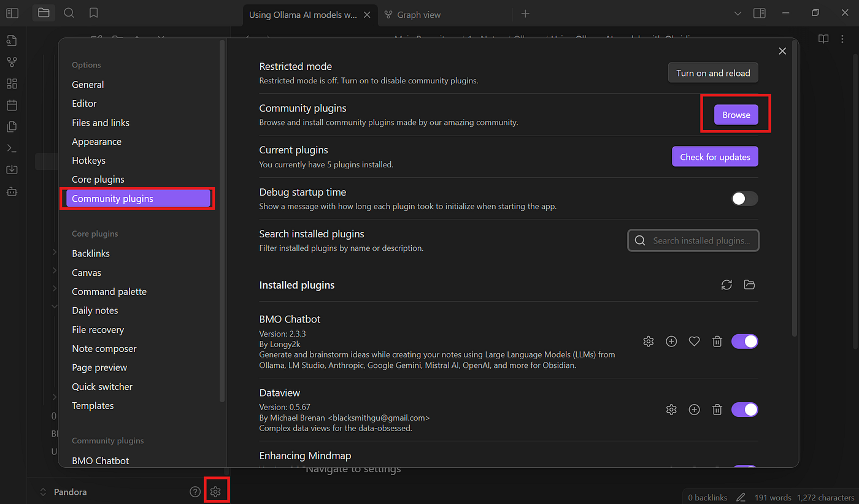The width and height of the screenshot is (859, 504).
Task: Click the ribbon import download-tray icon
Action: click(12, 170)
